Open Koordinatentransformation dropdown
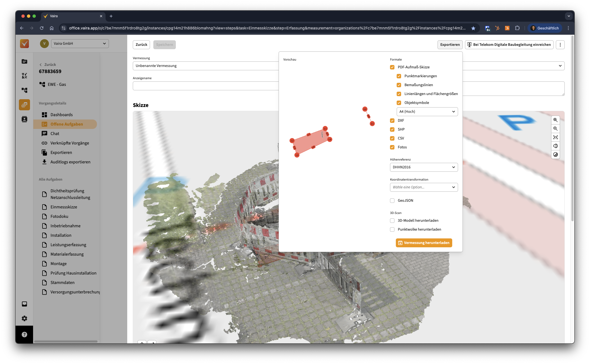The width and height of the screenshot is (590, 364). pos(424,187)
